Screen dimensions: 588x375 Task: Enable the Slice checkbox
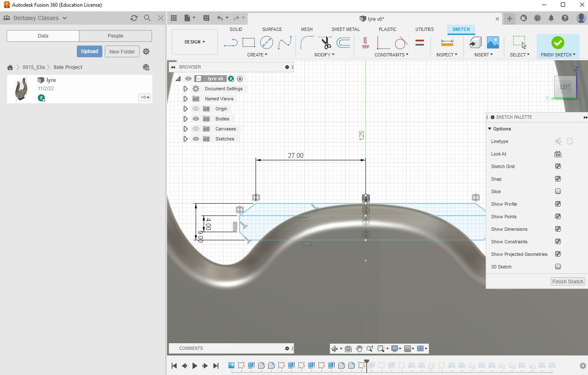point(558,191)
